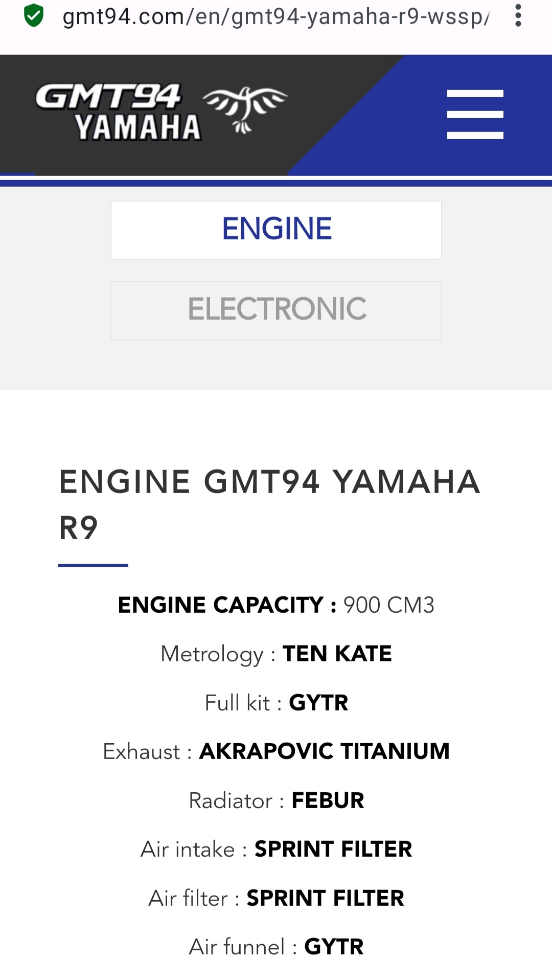Click the "900 CM3" capacity value

(x=388, y=605)
